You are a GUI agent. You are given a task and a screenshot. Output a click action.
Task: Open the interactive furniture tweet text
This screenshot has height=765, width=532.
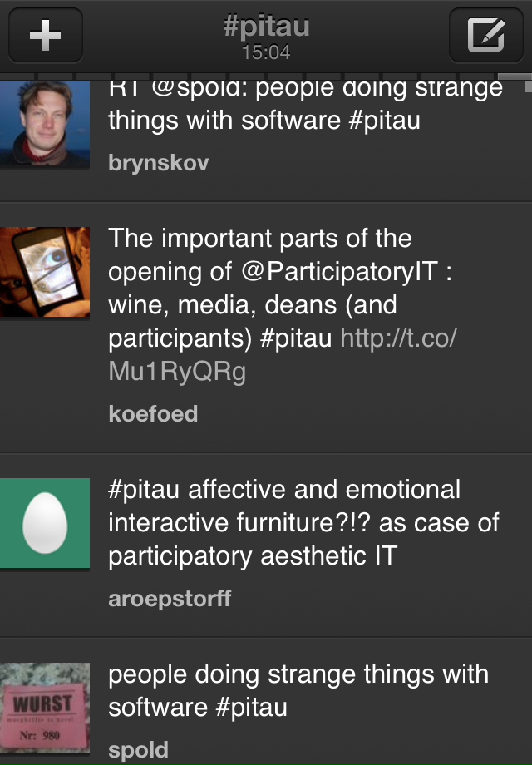(x=303, y=522)
